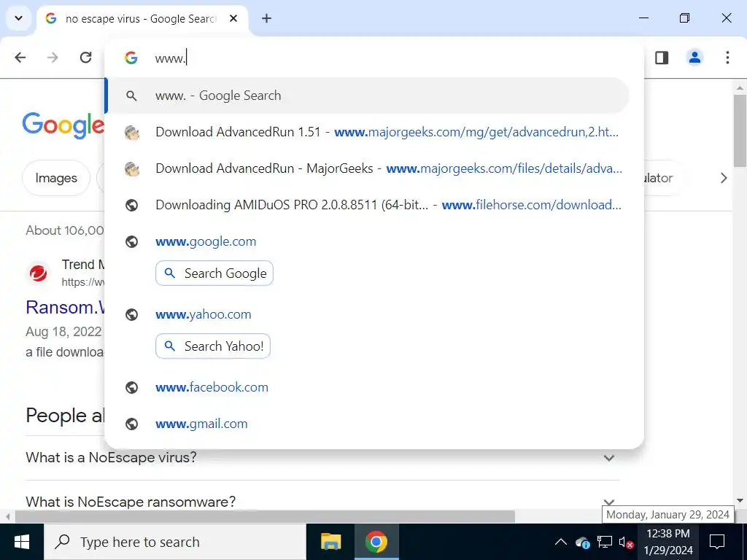Viewport: 747px width, 560px height.
Task: Open File Explorer from the taskbar
Action: [330, 542]
